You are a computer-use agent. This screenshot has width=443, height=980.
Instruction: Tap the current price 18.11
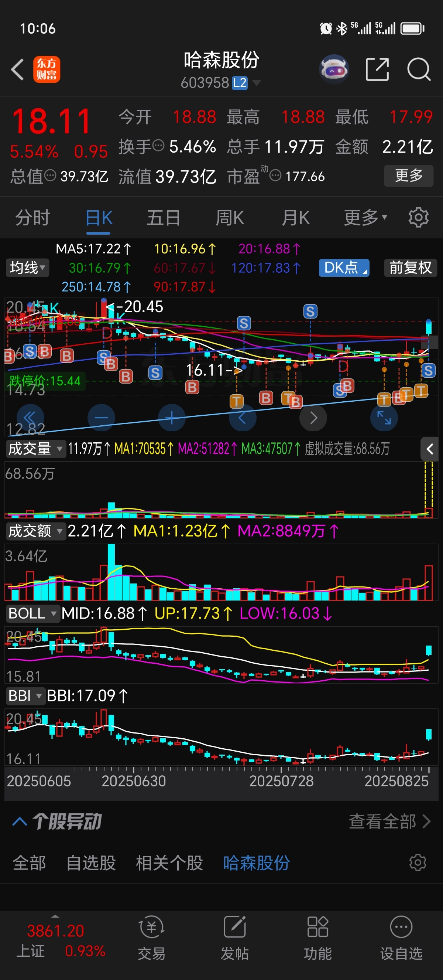coord(51,121)
